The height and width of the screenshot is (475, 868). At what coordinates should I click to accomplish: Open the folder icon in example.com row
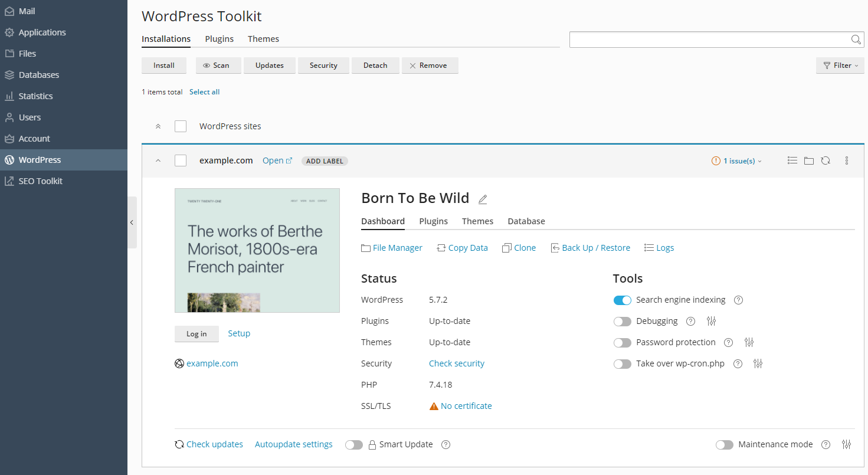pos(809,160)
